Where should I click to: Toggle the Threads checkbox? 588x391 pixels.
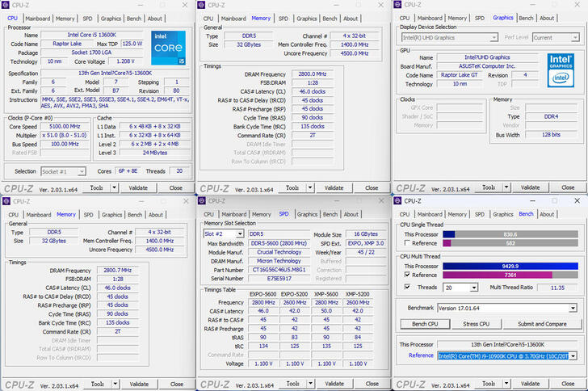pos(407,287)
